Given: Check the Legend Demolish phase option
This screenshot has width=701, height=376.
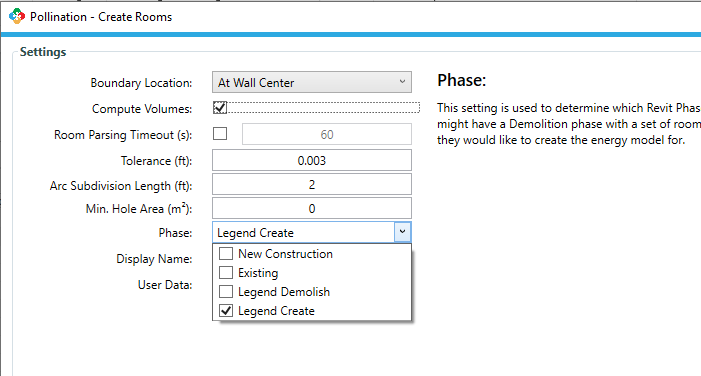Looking at the screenshot, I should (226, 292).
